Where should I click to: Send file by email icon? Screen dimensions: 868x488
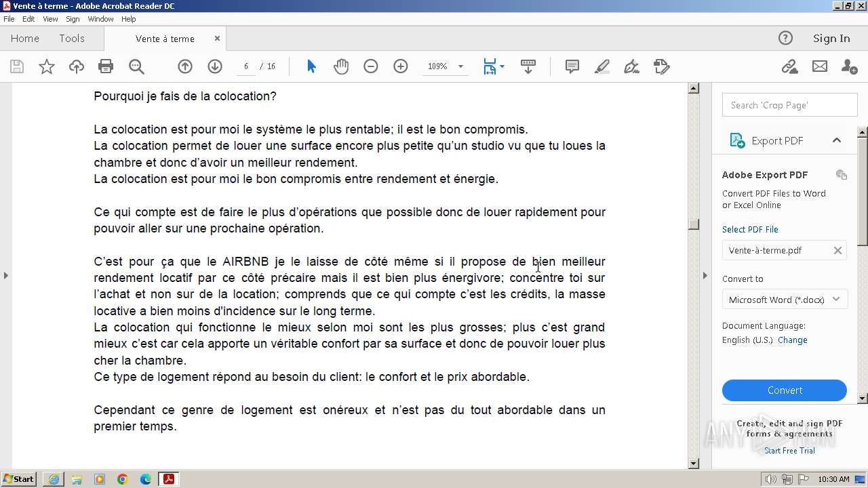[x=820, y=66]
